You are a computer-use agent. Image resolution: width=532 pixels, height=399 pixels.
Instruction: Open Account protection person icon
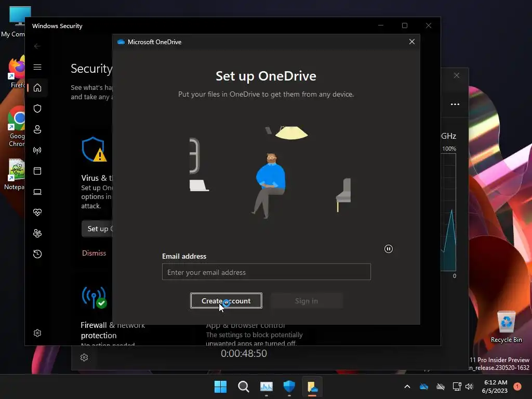(x=37, y=129)
